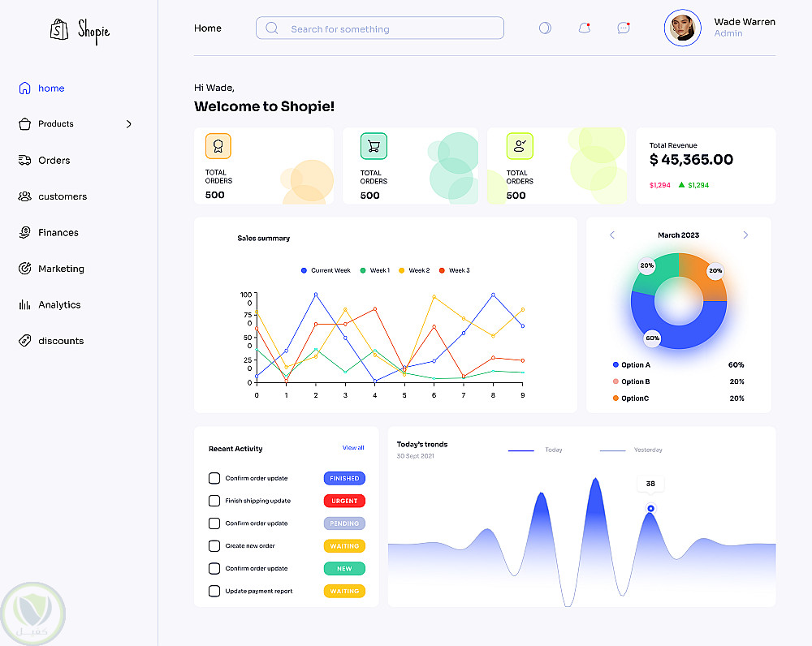The image size is (812, 646).
Task: Click the PENDING status badge
Action: tap(344, 523)
